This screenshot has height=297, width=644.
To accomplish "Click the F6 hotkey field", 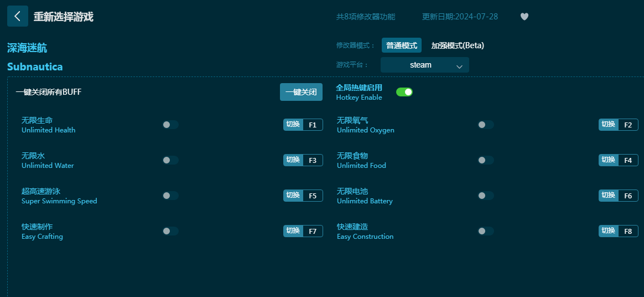I will 628,196.
